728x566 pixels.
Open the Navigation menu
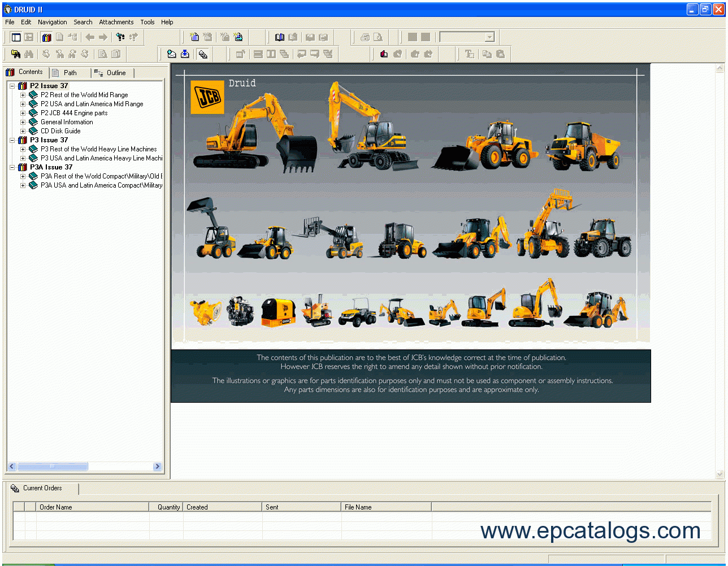pos(53,22)
